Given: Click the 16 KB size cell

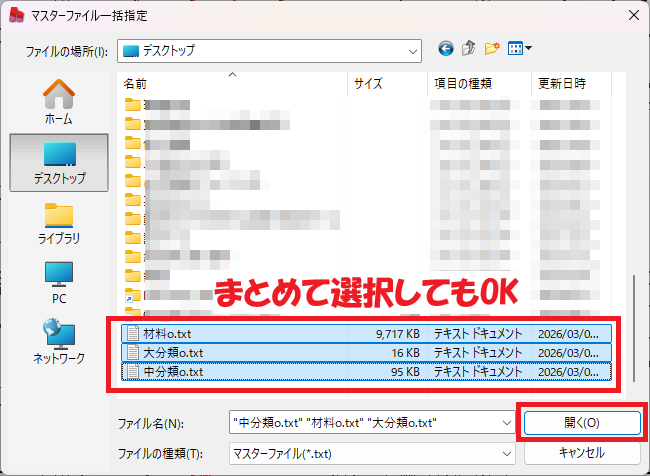Looking at the screenshot, I should click(x=405, y=353).
